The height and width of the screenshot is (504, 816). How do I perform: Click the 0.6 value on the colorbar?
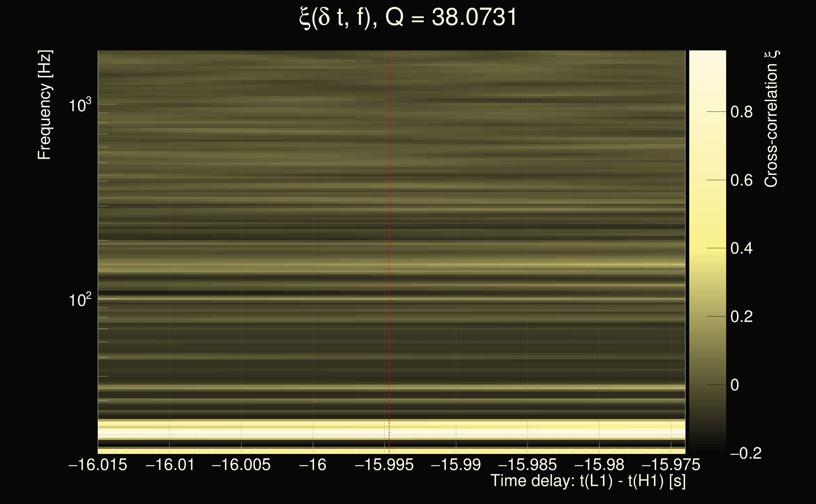(741, 180)
